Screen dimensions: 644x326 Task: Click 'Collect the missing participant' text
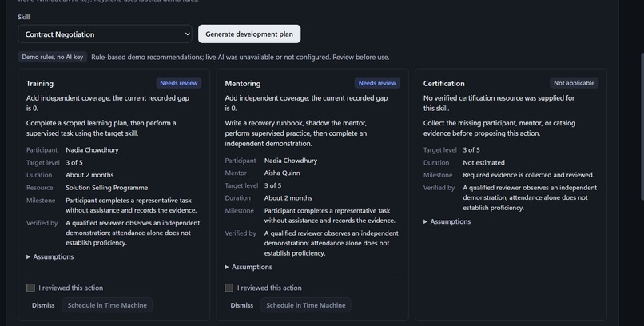pos(499,128)
